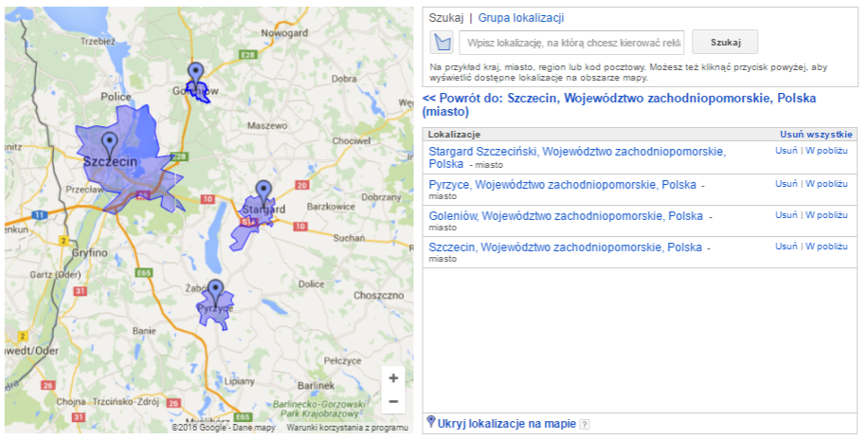Zoom out the map with minus
The image size is (868, 440).
[393, 401]
